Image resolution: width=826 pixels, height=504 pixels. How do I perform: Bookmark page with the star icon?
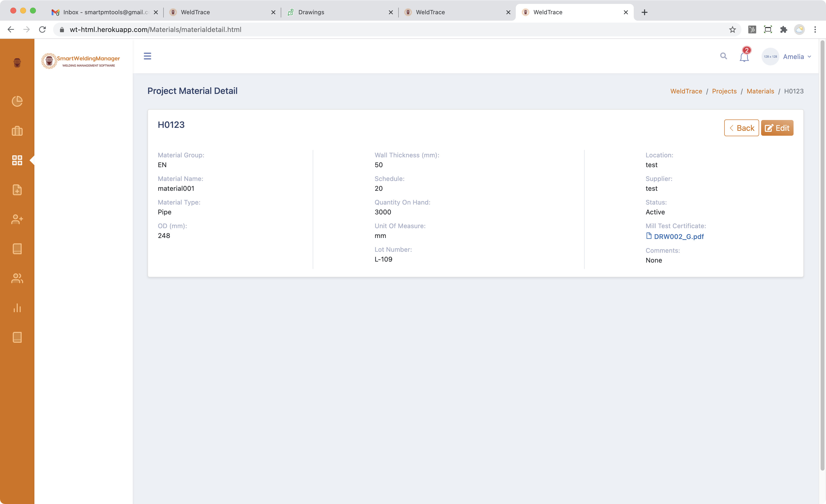[x=733, y=30]
